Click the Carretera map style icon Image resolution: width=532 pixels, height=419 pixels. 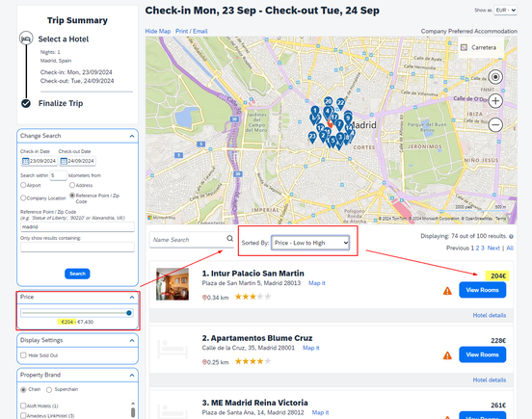click(464, 47)
